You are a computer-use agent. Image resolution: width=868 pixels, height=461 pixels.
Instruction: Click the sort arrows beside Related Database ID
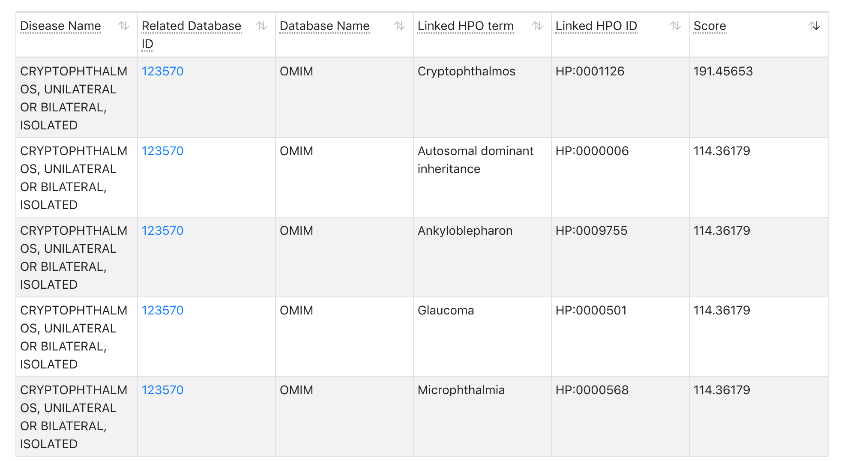click(x=261, y=26)
